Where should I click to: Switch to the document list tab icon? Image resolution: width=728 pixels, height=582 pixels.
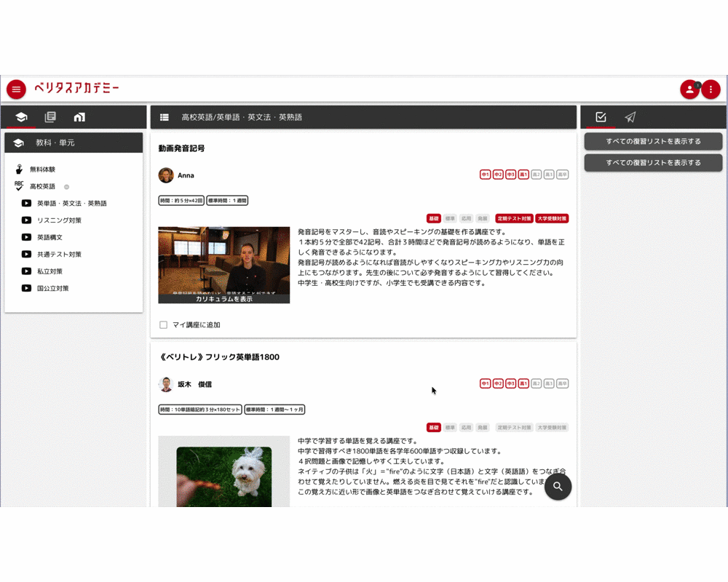tap(50, 117)
